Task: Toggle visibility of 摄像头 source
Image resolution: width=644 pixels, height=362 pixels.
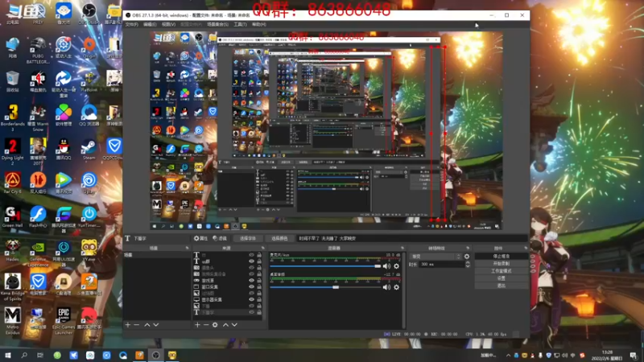Action: click(x=251, y=268)
